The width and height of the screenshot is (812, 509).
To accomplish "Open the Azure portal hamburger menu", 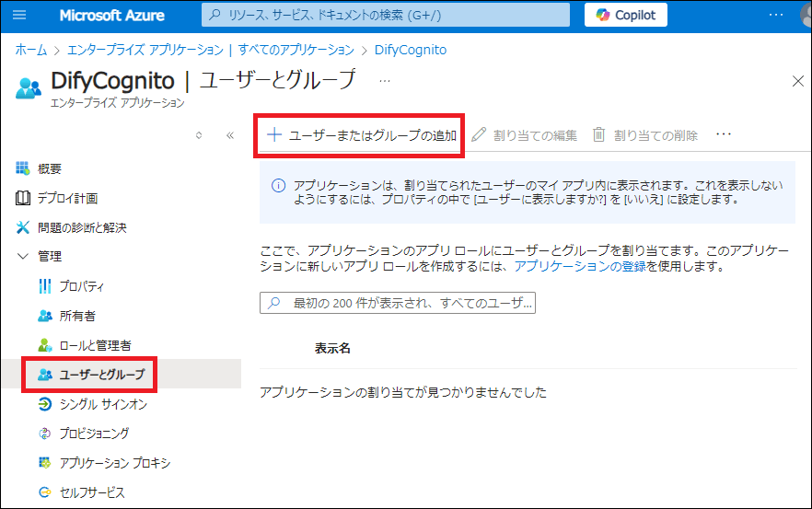I will [x=21, y=16].
